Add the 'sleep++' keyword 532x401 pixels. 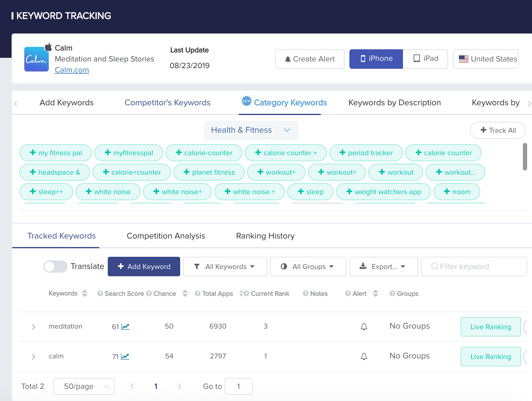[x=46, y=192]
